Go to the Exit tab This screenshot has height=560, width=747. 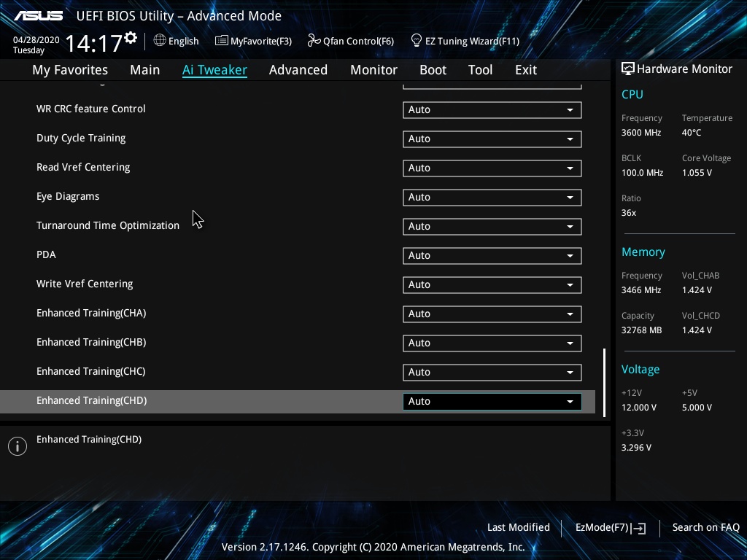click(526, 70)
